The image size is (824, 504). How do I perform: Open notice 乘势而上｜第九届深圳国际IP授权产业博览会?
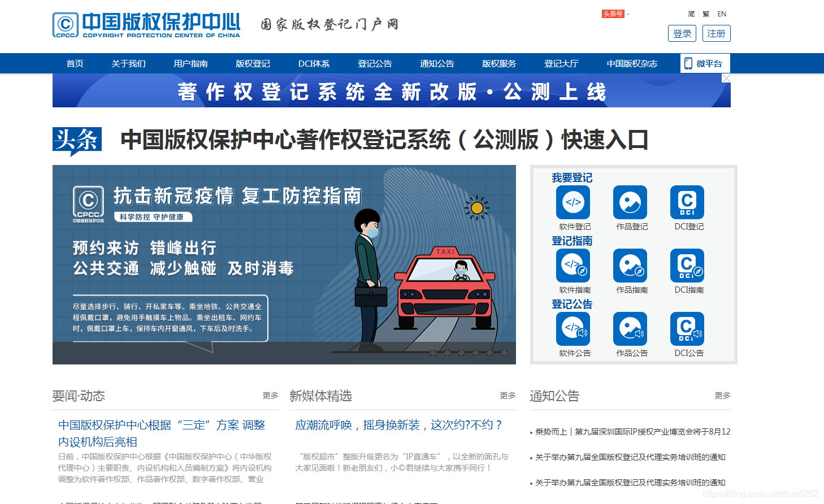(x=632, y=432)
